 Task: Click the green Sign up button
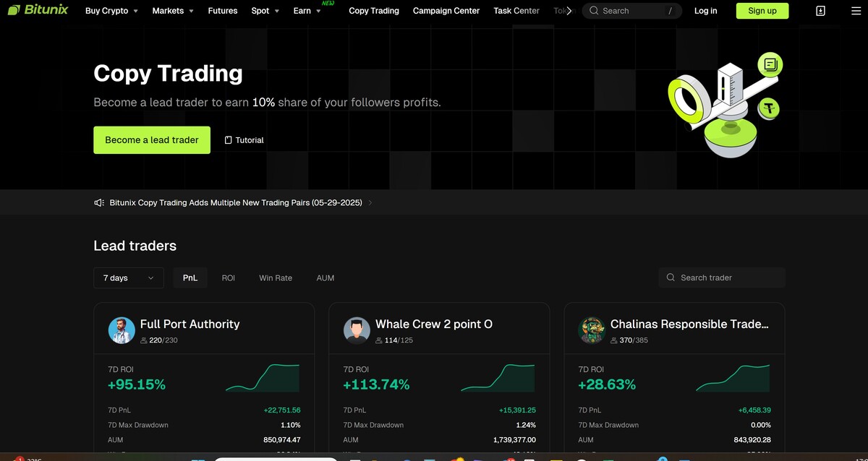762,11
